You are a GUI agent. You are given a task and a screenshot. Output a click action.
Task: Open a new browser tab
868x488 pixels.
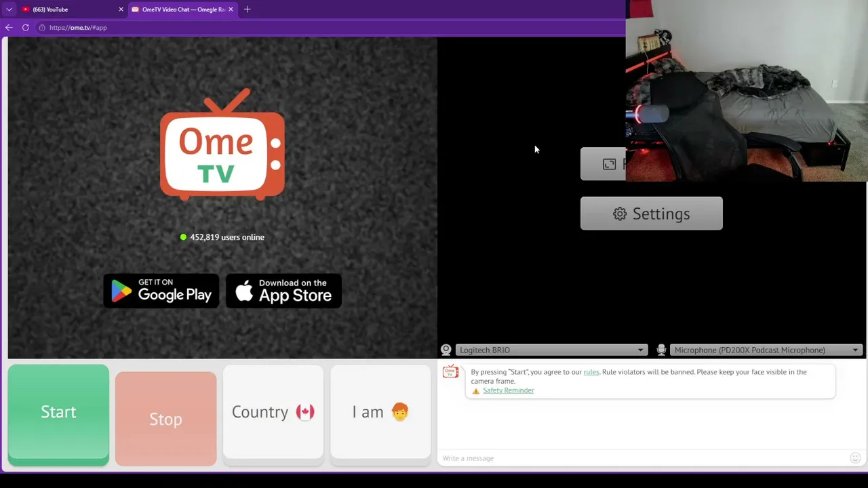[x=248, y=9]
